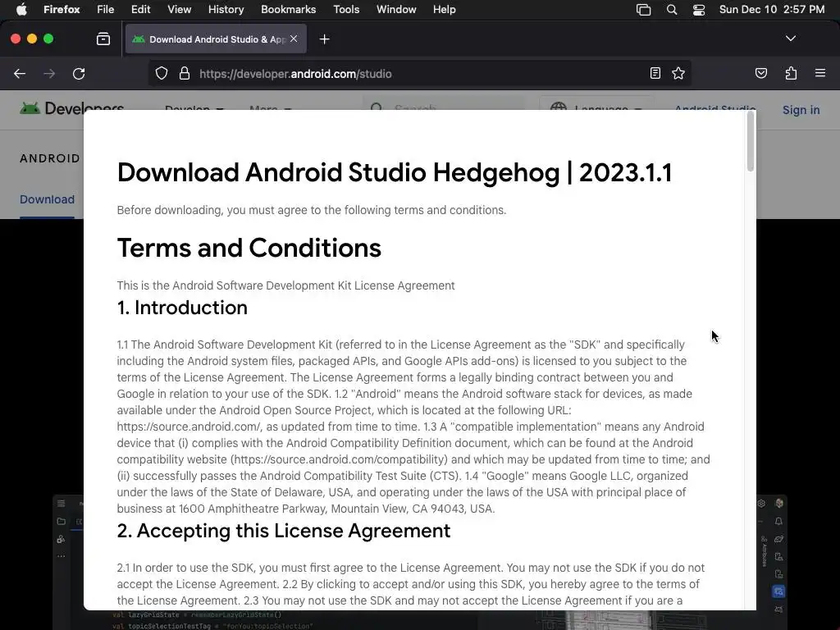Open the Firefox View icon in the tab bar

coord(103,39)
